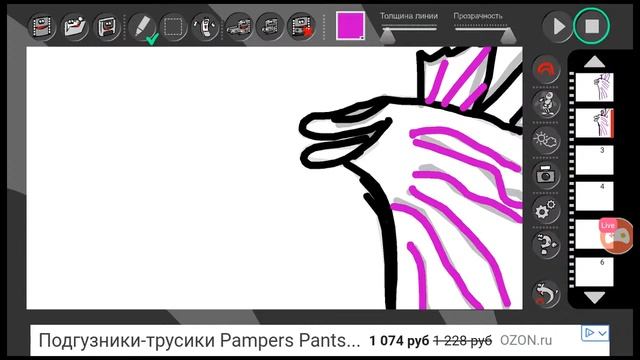Select the eraser tool icon

click(x=205, y=27)
